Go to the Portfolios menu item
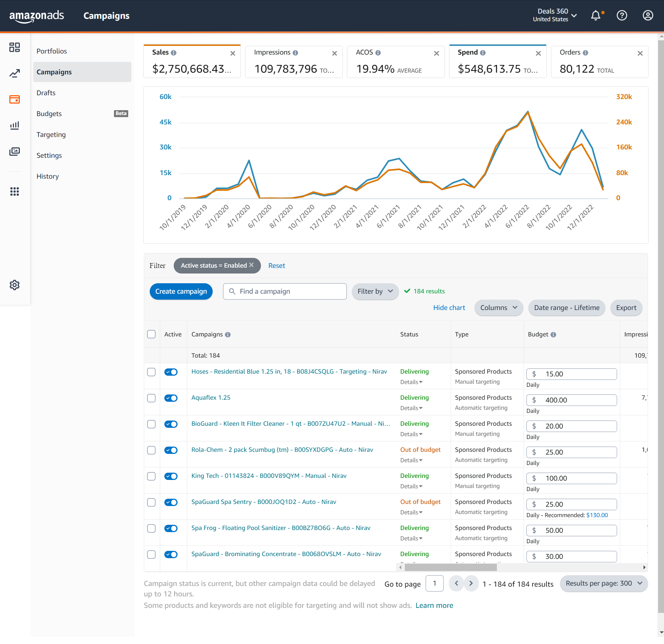The width and height of the screenshot is (664, 644). pyautogui.click(x=52, y=51)
